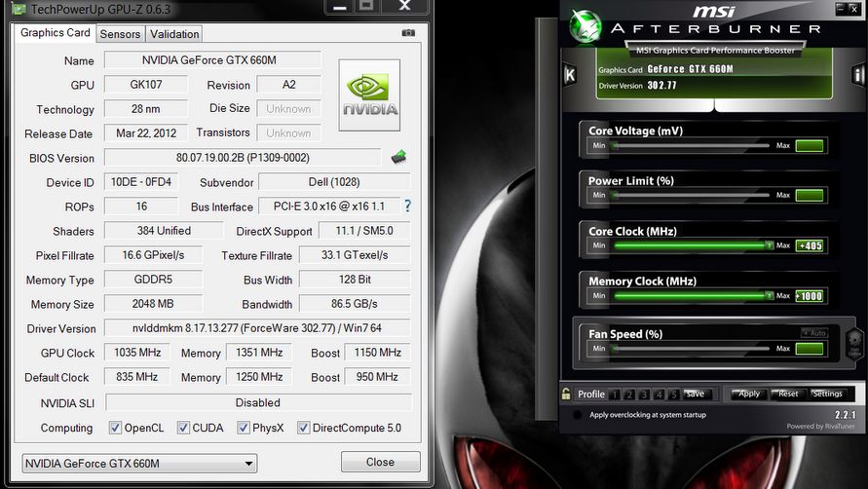Click the GPU Clock value 1035 MHz
This screenshot has height=489, width=868.
click(x=137, y=353)
